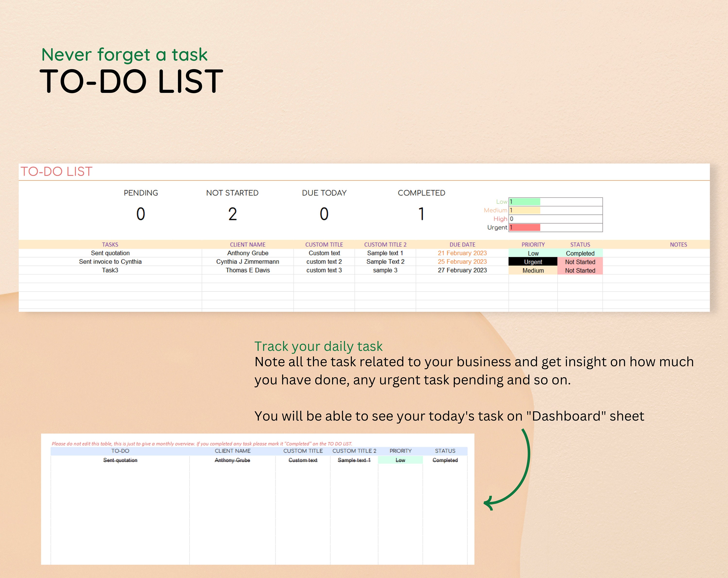
Task: Select the 'Sent invoice to Cynthia' task cell
Action: pyautogui.click(x=110, y=261)
